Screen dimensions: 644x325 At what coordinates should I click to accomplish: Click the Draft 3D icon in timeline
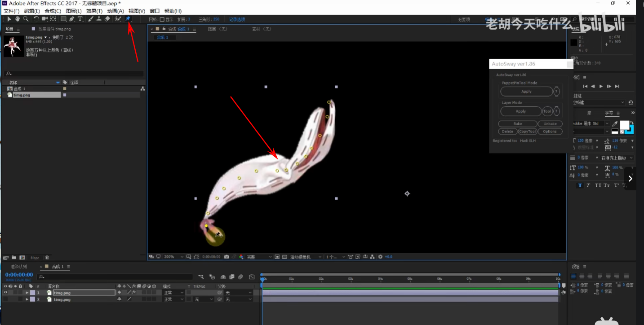tap(212, 277)
